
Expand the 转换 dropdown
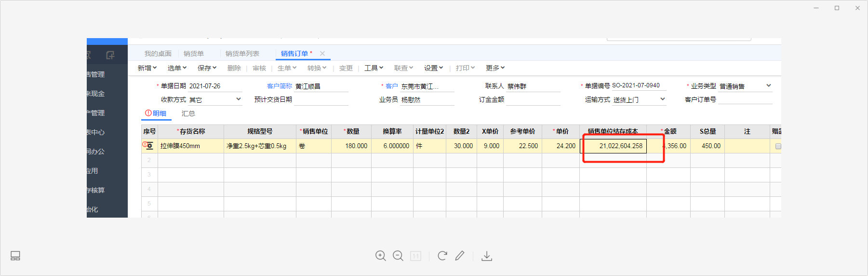pyautogui.click(x=317, y=68)
